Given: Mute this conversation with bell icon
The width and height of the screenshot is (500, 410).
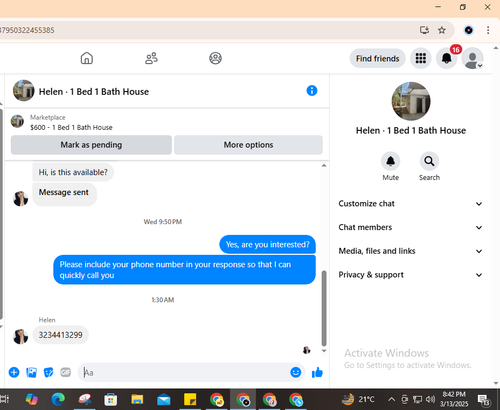Looking at the screenshot, I should (x=390, y=161).
